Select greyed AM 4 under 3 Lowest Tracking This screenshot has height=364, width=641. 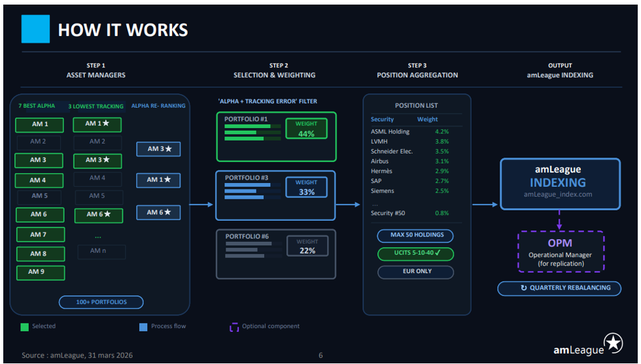point(97,179)
